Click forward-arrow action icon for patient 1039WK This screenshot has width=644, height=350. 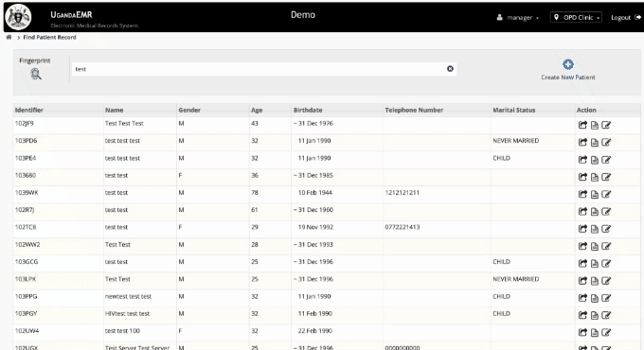point(582,194)
